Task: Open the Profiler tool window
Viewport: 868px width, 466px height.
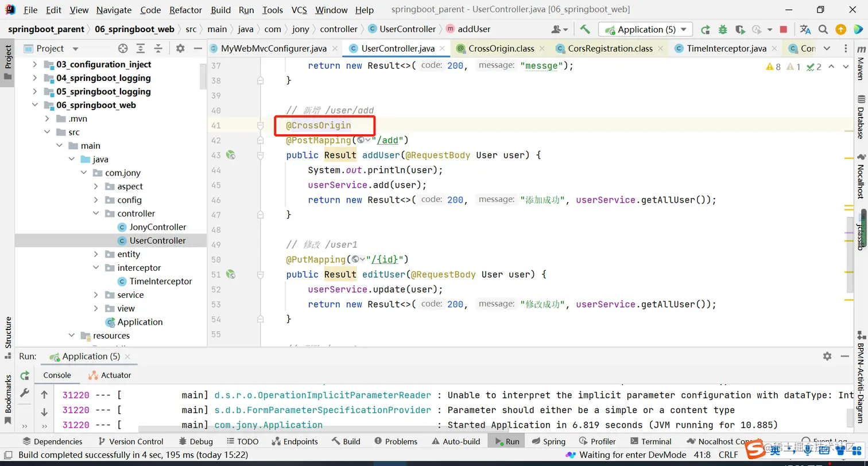Action: click(x=598, y=441)
